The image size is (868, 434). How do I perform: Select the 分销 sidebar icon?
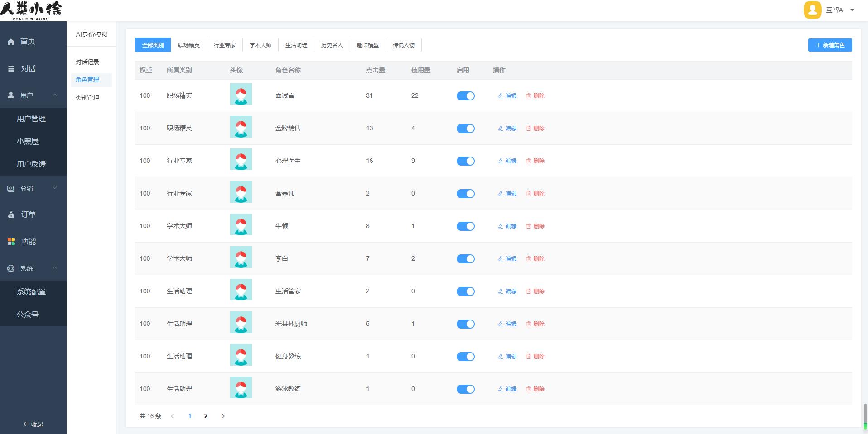click(x=11, y=189)
